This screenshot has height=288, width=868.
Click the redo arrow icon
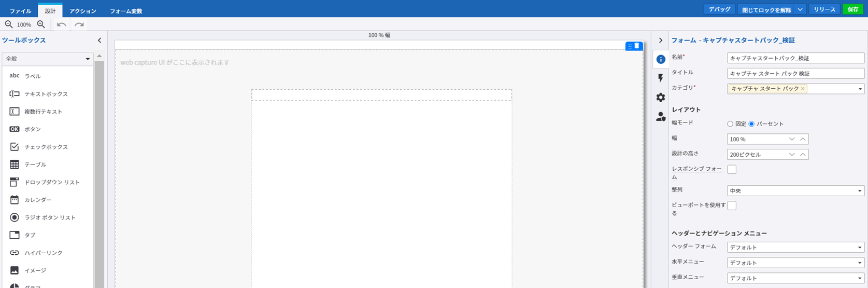tap(79, 24)
